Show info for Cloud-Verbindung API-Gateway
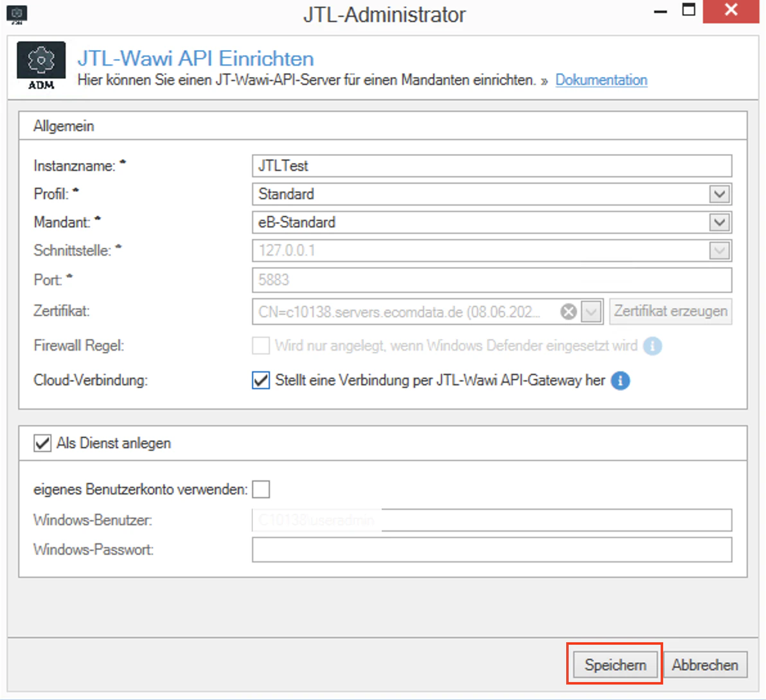The height and width of the screenshot is (700, 766). tap(620, 380)
